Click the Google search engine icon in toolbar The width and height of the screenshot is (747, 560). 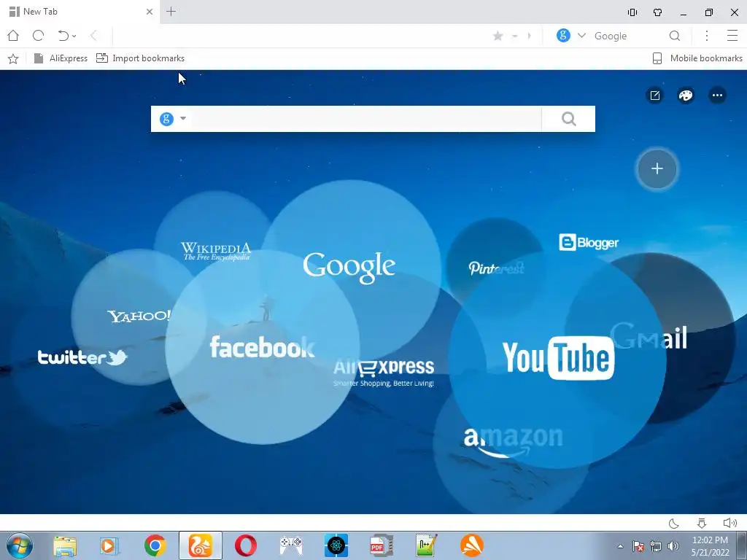click(563, 35)
